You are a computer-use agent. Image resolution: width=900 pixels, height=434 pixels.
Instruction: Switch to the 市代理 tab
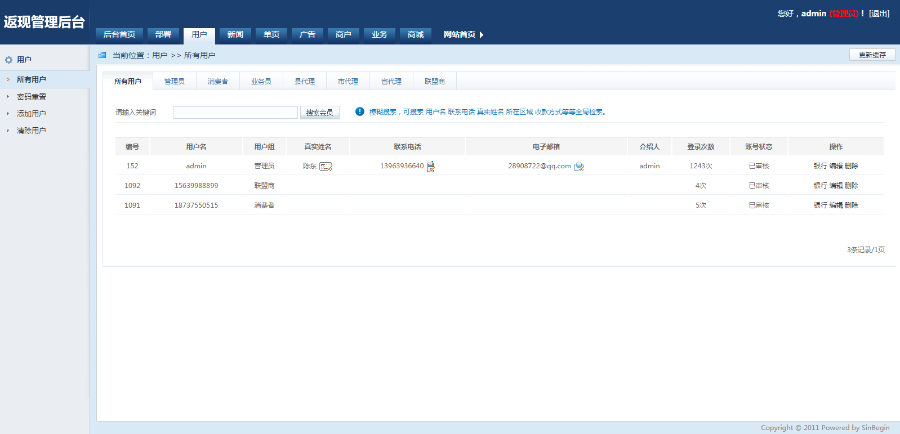(348, 82)
